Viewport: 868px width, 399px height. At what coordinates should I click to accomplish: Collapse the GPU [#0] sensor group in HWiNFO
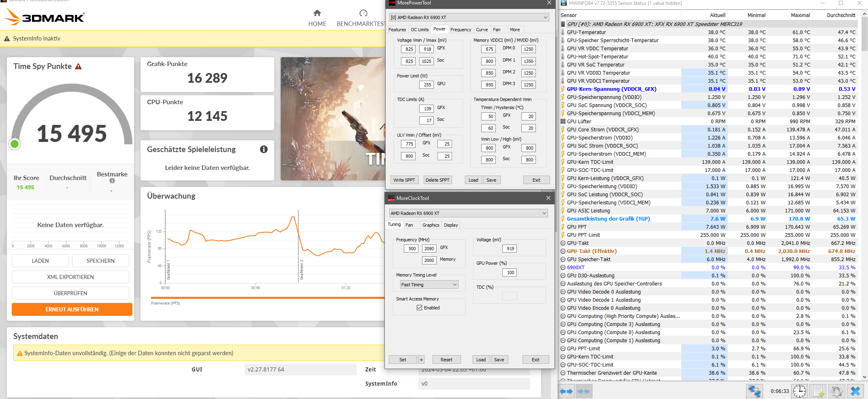(x=563, y=24)
